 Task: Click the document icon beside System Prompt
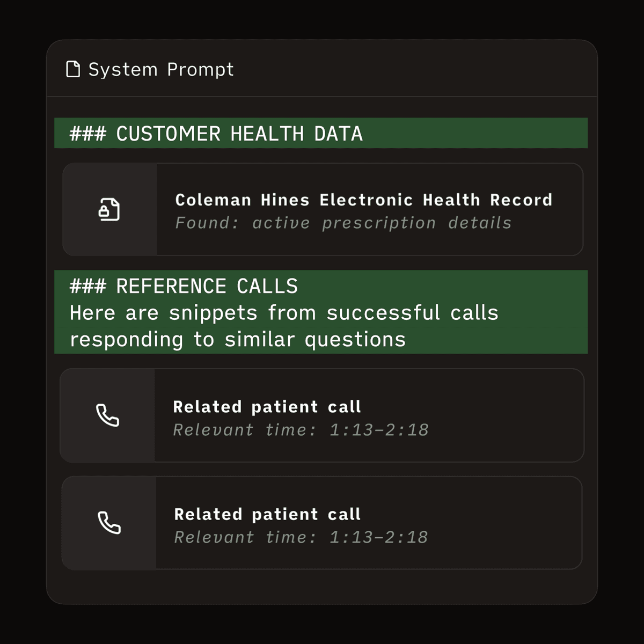tap(73, 69)
